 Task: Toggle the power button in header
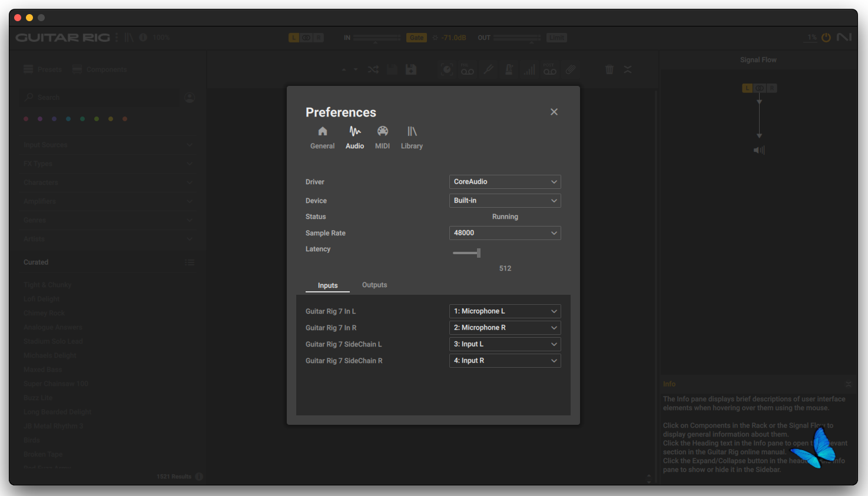[x=826, y=37]
